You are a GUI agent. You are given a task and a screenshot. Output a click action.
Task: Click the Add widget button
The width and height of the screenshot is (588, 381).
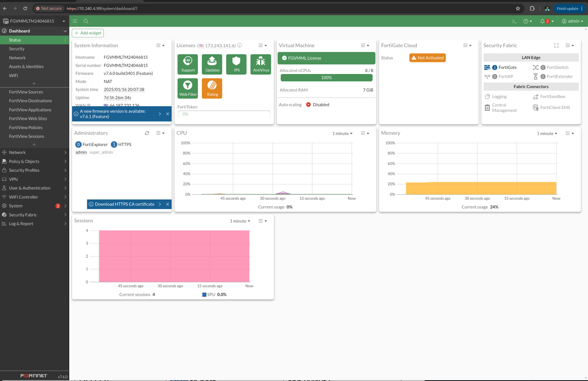pos(88,33)
